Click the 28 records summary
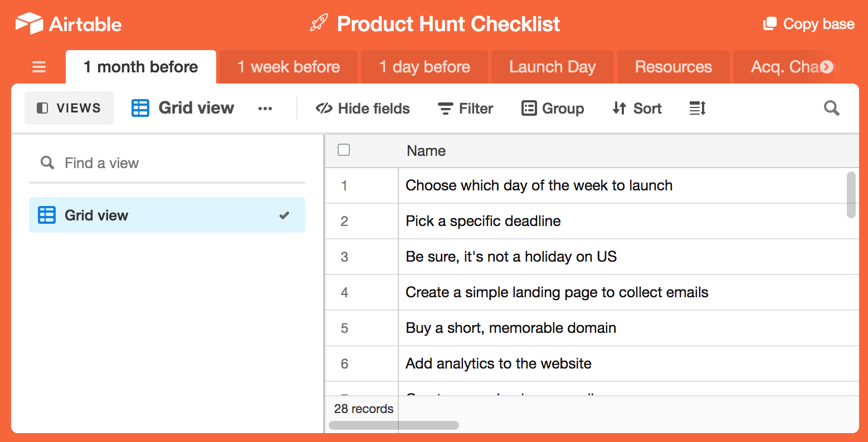The image size is (868, 442). pos(364,409)
